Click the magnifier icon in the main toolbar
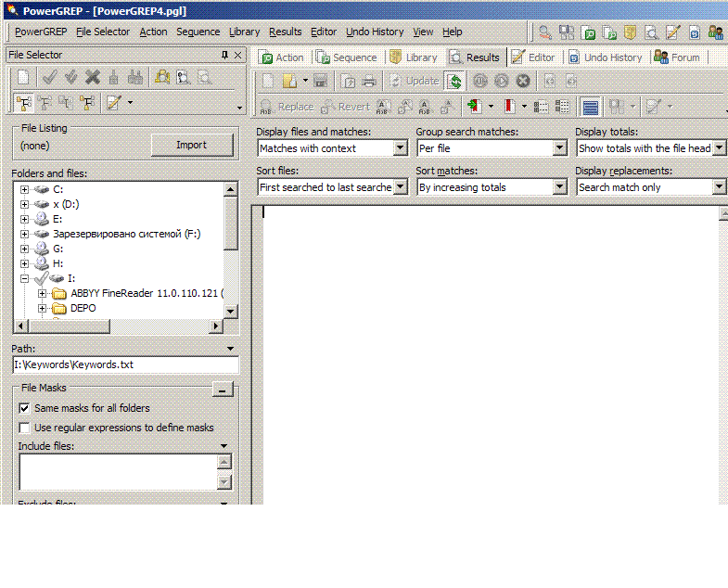The image size is (728, 588). [544, 32]
